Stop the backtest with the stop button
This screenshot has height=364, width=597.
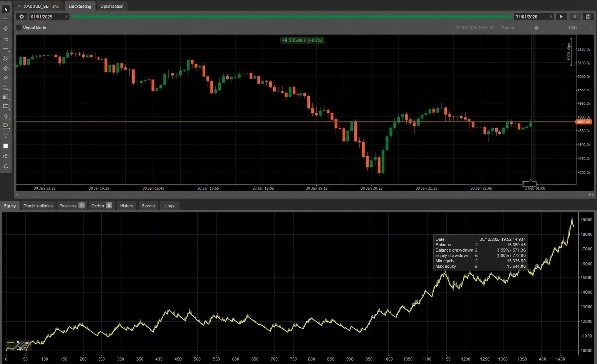pos(575,16)
